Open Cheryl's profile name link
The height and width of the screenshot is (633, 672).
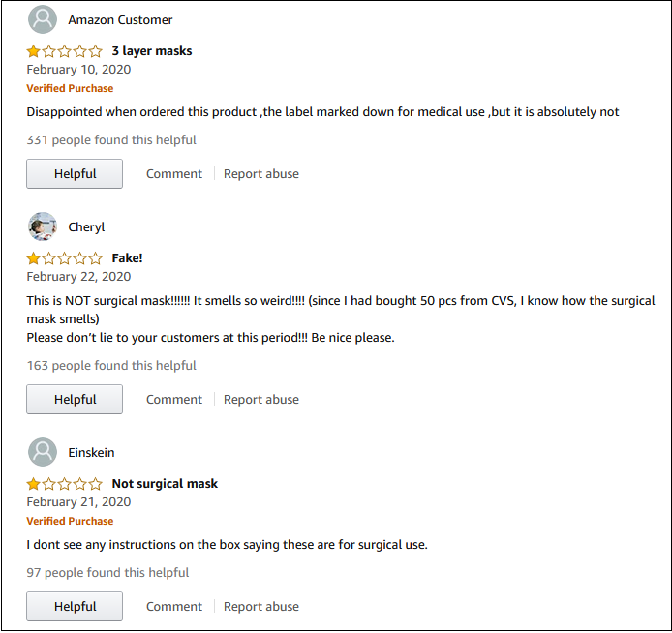tap(86, 227)
